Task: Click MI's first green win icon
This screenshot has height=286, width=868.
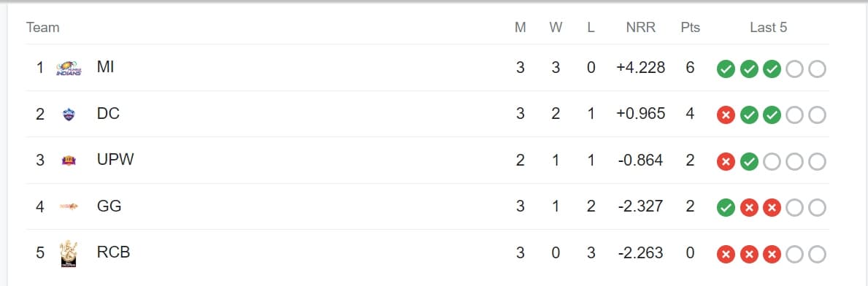Action: tap(726, 69)
